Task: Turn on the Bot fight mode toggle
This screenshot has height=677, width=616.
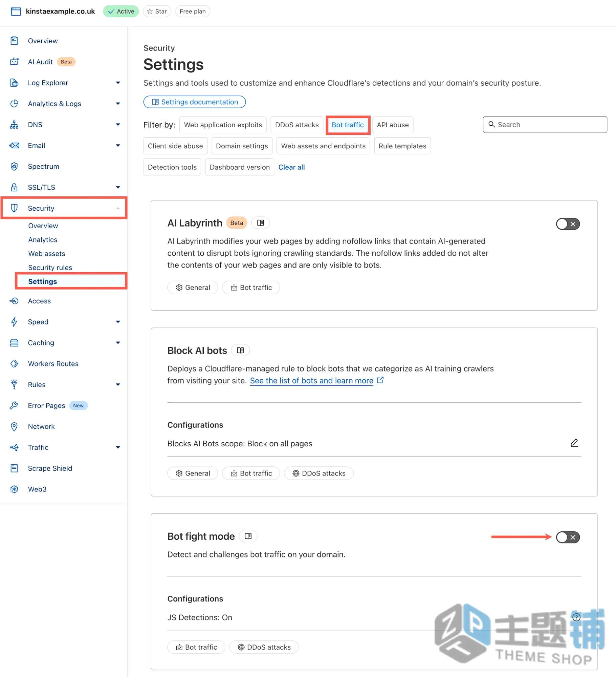Action: coord(568,537)
